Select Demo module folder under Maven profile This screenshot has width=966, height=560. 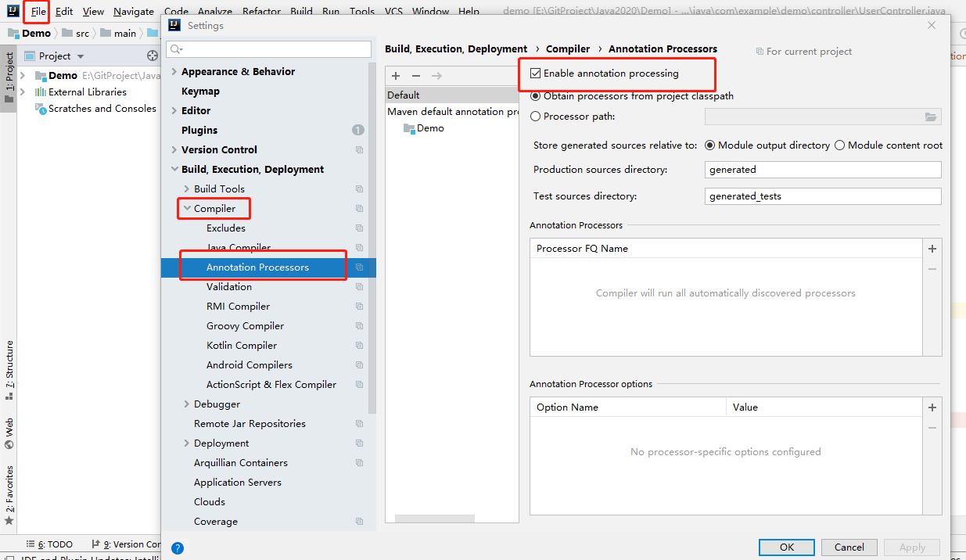tap(424, 128)
